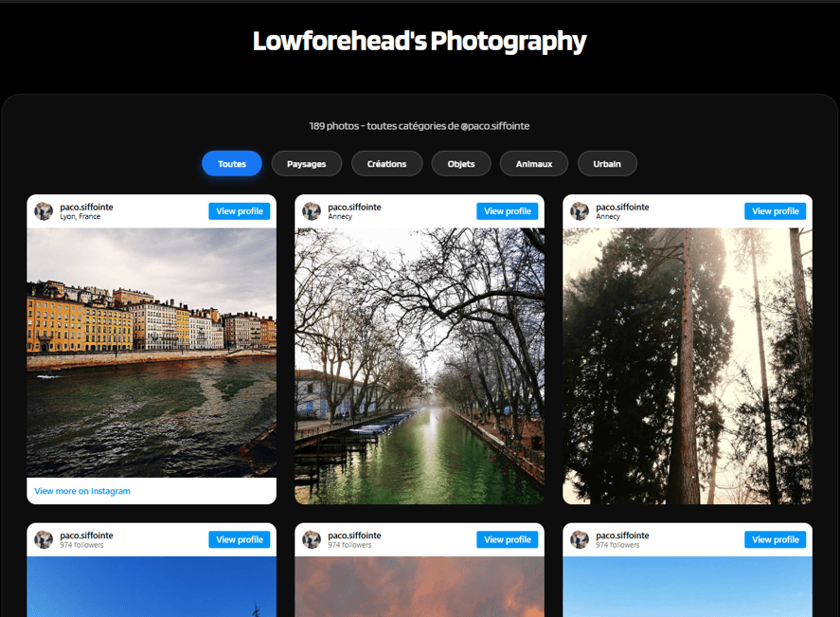
Task: Open the sunset clouds photo at bottom center
Action: (x=419, y=588)
